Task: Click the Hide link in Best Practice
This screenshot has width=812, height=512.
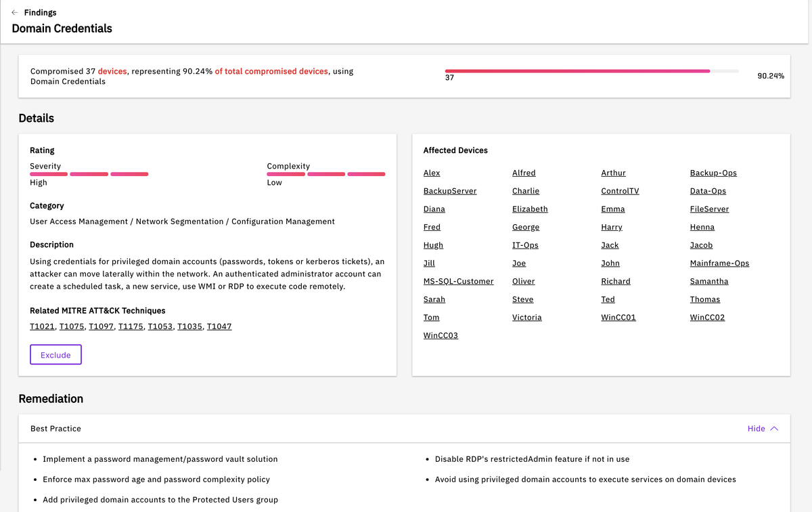Action: point(756,429)
